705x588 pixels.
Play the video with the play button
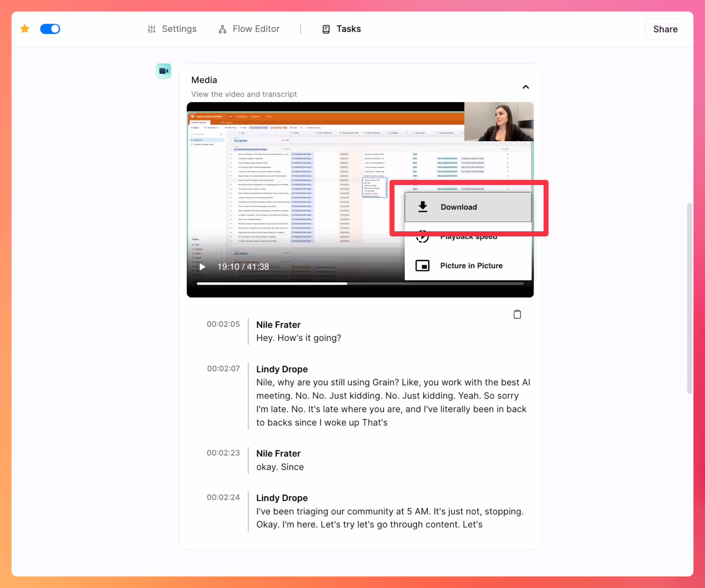tap(202, 267)
